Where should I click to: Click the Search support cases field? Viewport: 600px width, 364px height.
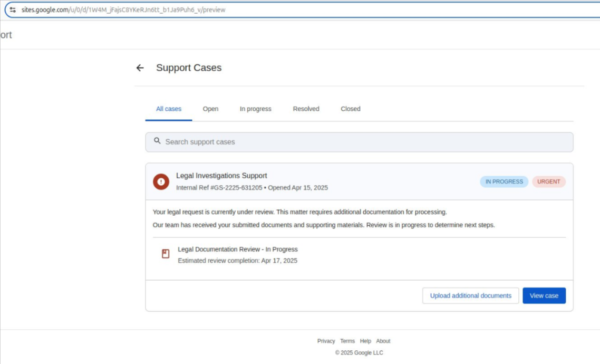(359, 142)
